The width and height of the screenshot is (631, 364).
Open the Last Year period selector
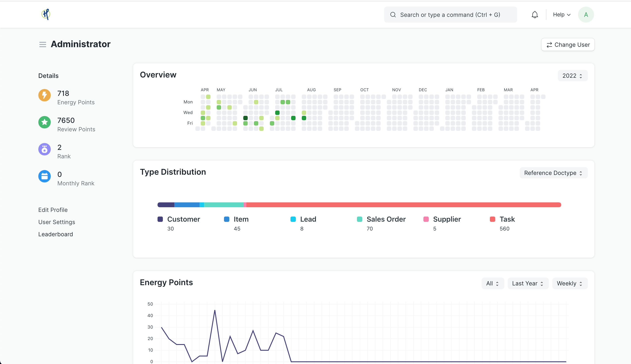(528, 283)
